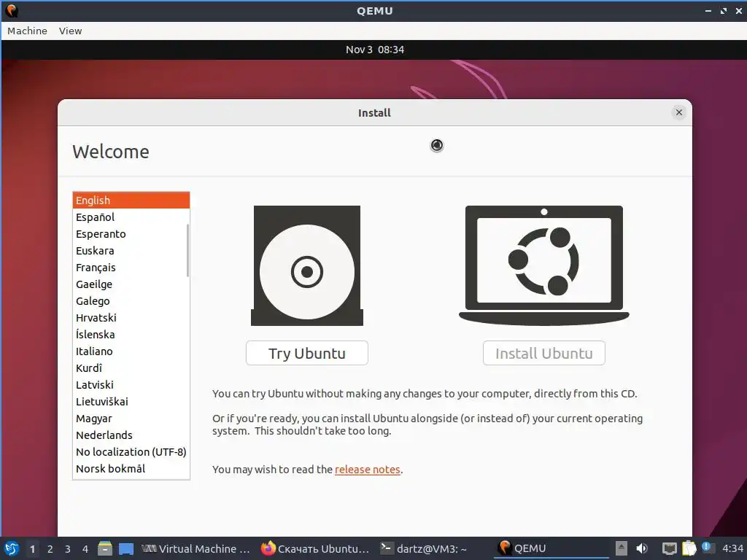Select Norsk bokmål in language list
Image resolution: width=747 pixels, height=560 pixels.
131,469
